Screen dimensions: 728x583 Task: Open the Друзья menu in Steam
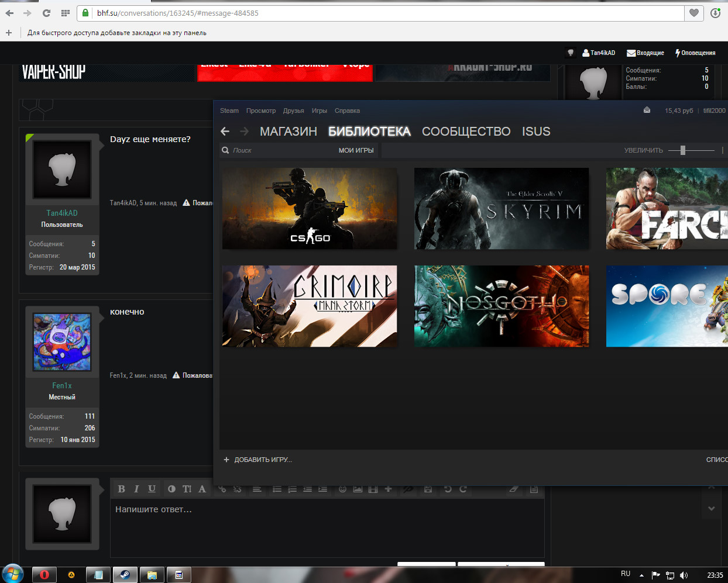tap(294, 111)
